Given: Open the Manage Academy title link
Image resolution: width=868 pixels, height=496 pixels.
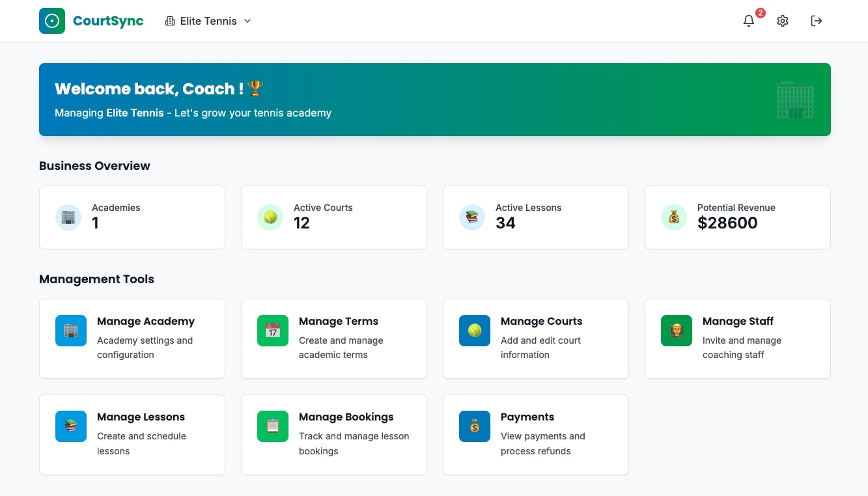Looking at the screenshot, I should point(146,321).
